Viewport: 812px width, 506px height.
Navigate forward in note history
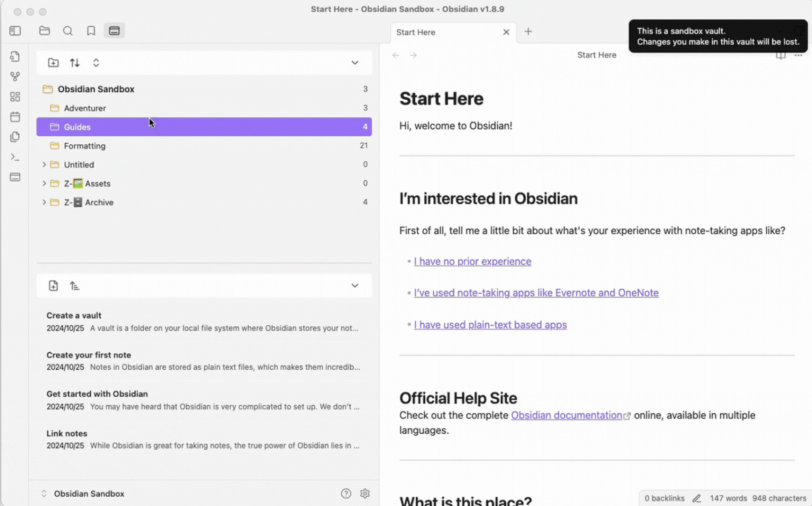[x=413, y=55]
